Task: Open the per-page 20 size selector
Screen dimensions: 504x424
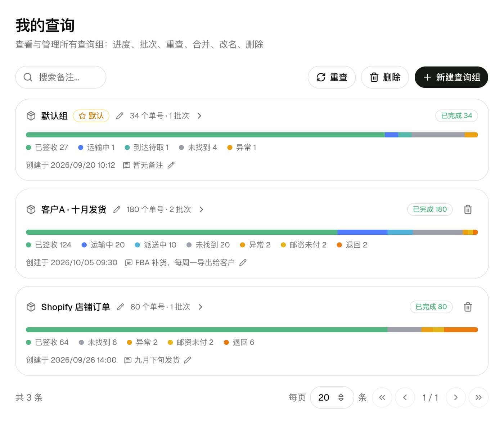Action: [332, 397]
